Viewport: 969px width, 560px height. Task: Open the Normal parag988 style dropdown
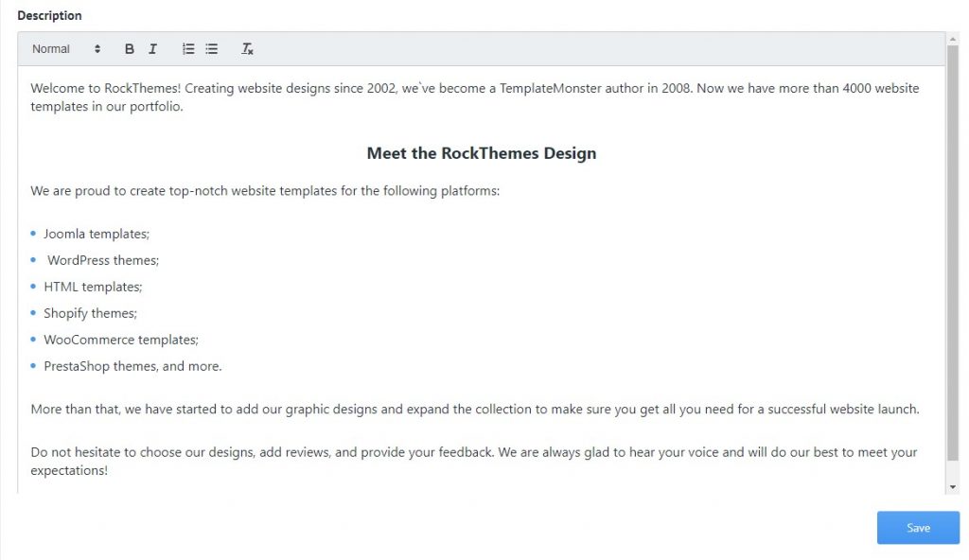coord(65,49)
